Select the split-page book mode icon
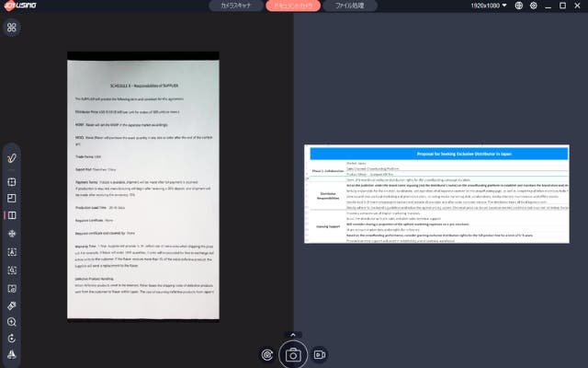This screenshot has height=368, width=588. point(12,216)
